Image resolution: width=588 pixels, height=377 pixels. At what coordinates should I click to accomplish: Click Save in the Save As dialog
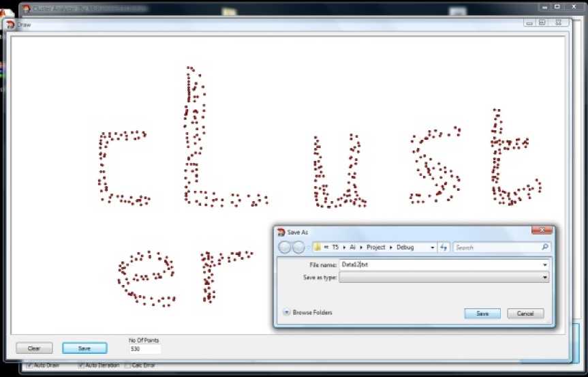tap(482, 314)
